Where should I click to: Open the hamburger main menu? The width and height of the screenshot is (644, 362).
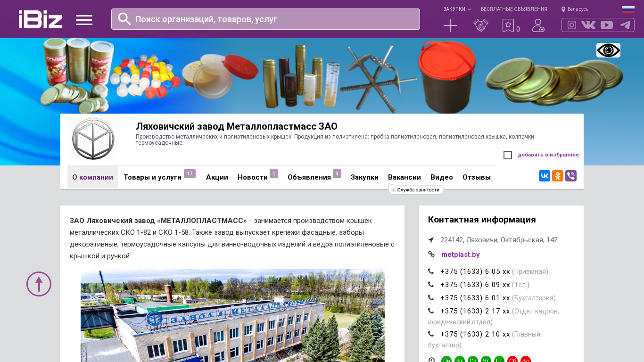[84, 20]
